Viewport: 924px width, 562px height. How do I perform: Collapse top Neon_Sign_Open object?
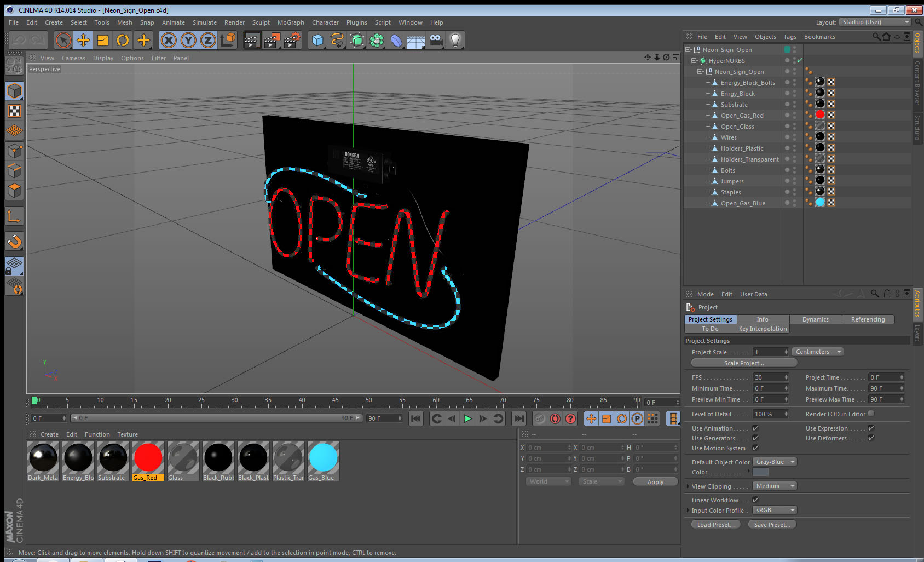click(688, 49)
